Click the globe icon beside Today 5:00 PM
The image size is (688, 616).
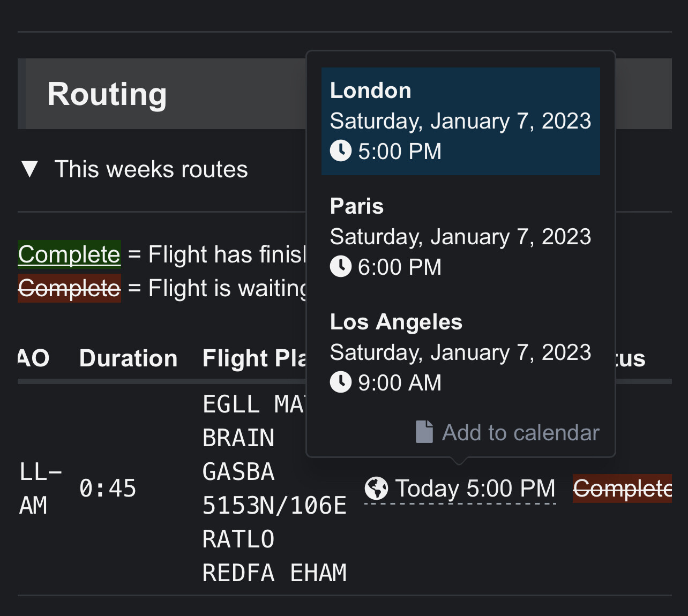pyautogui.click(x=376, y=488)
